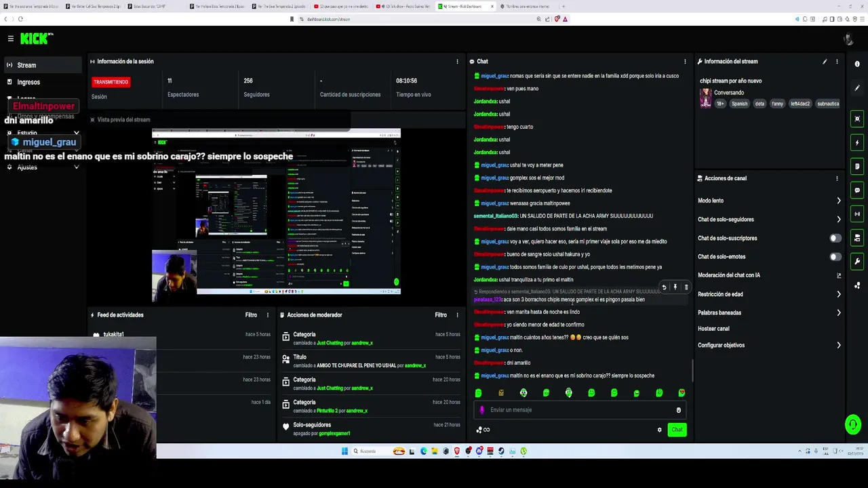Open the Acciones de canal three-dot menu
This screenshot has width=868, height=488.
pos(837,178)
